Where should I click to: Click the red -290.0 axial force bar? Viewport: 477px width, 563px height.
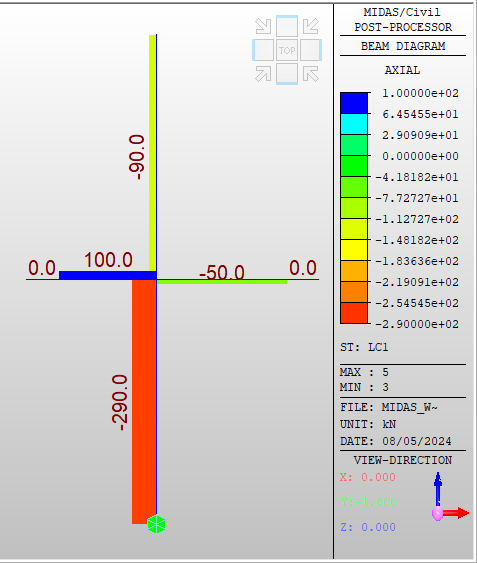pos(144,401)
